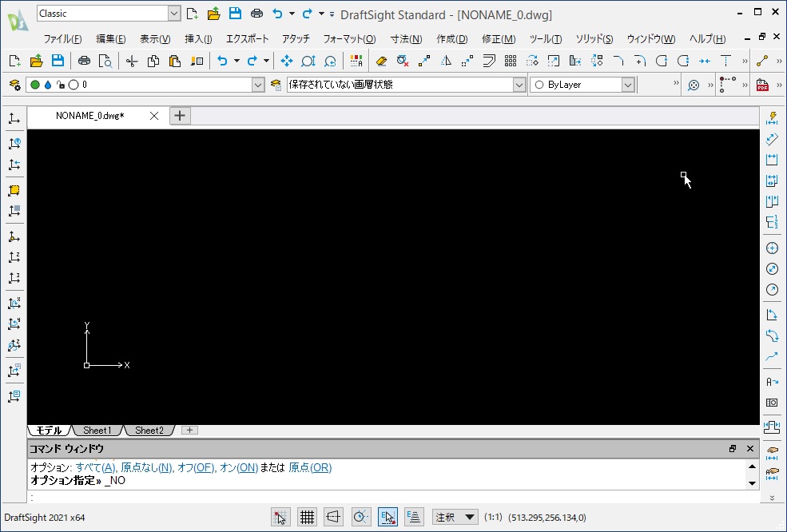Close the NONAME_0.dwg tab
787x532 pixels.
(x=154, y=116)
